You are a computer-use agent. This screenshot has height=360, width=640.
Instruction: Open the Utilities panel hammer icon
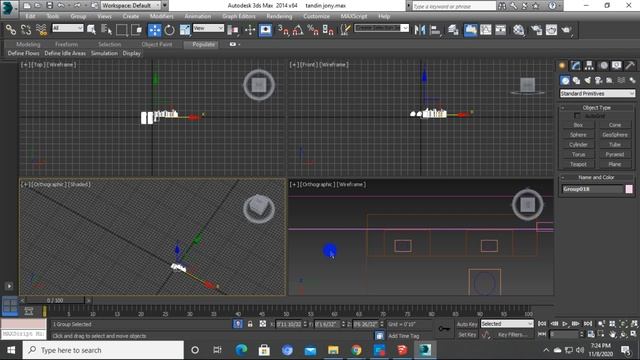(x=629, y=65)
